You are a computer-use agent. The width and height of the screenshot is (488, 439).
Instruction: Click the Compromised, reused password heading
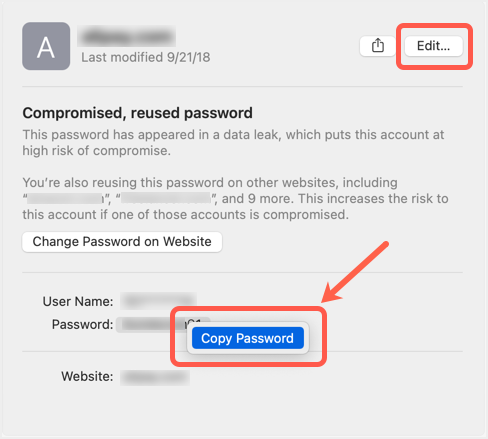[137, 113]
